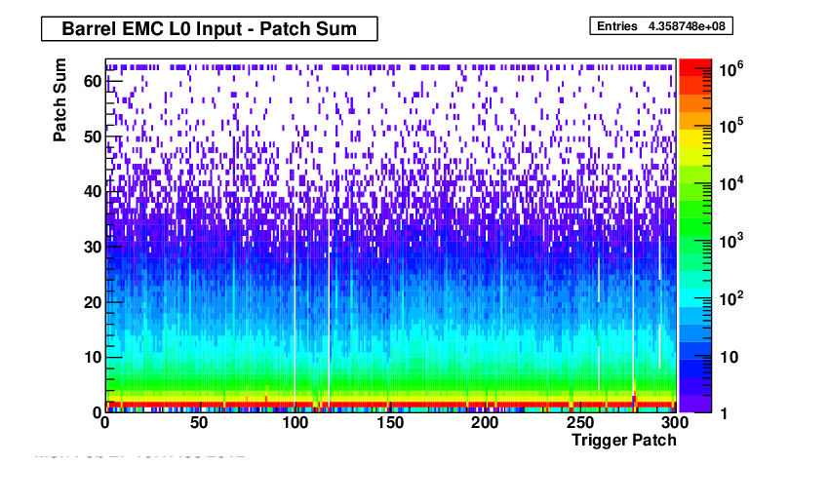Click the 10^4 color scale label
Screen dimensions: 829x504
[x=731, y=184]
